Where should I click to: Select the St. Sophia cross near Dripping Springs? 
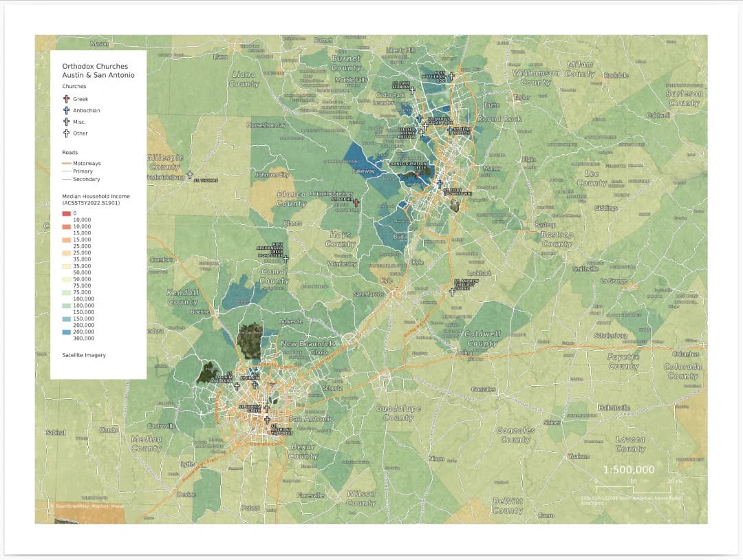coord(356,203)
